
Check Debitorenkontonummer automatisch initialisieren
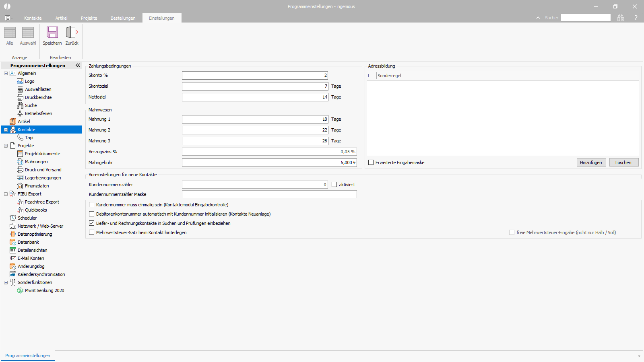coord(91,214)
